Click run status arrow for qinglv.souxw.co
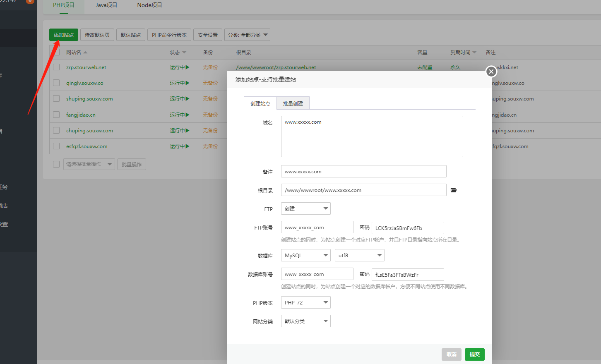Viewport: 601px width, 364px height. (188, 83)
